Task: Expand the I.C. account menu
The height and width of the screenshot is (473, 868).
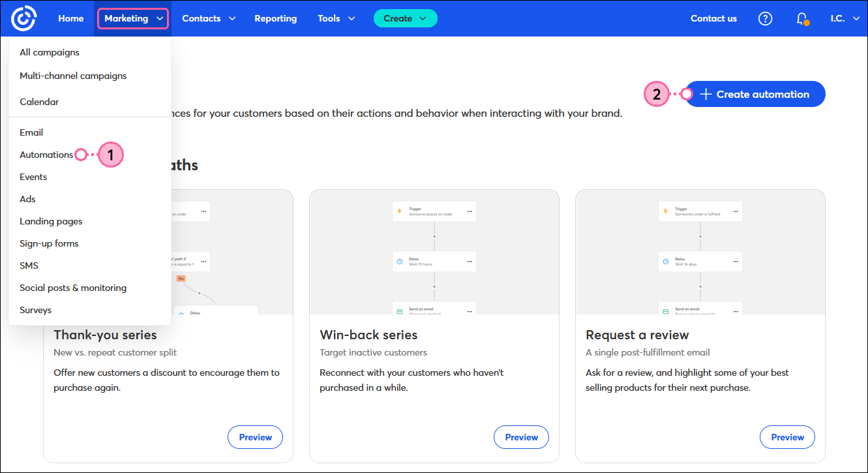Action: (845, 18)
